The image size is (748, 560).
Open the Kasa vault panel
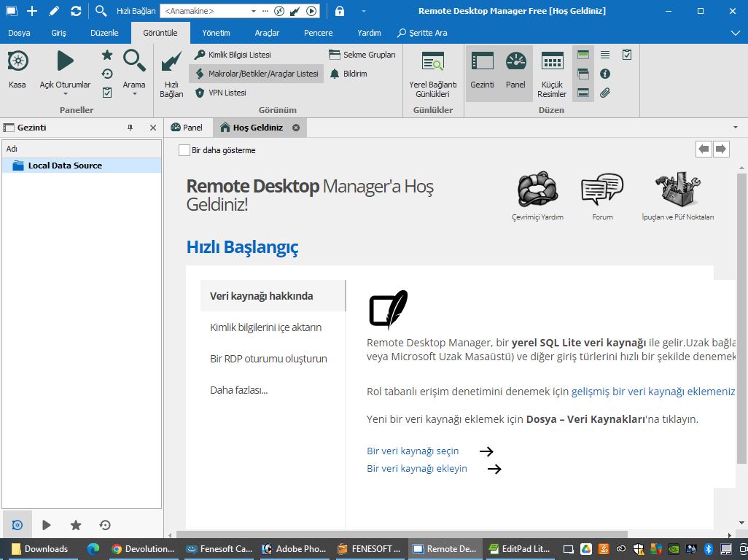pos(17,70)
